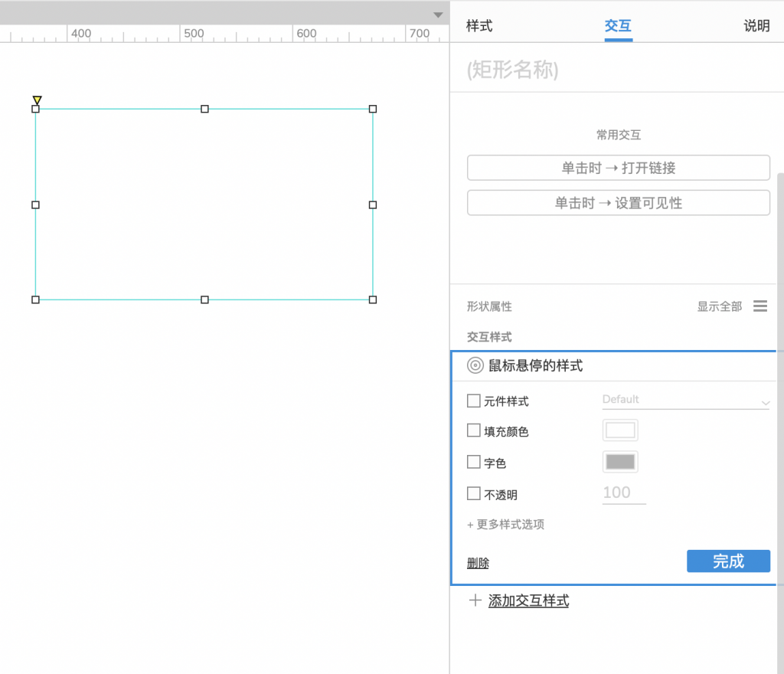Expand 更多样式选项 options
The height and width of the screenshot is (674, 784).
[505, 525]
